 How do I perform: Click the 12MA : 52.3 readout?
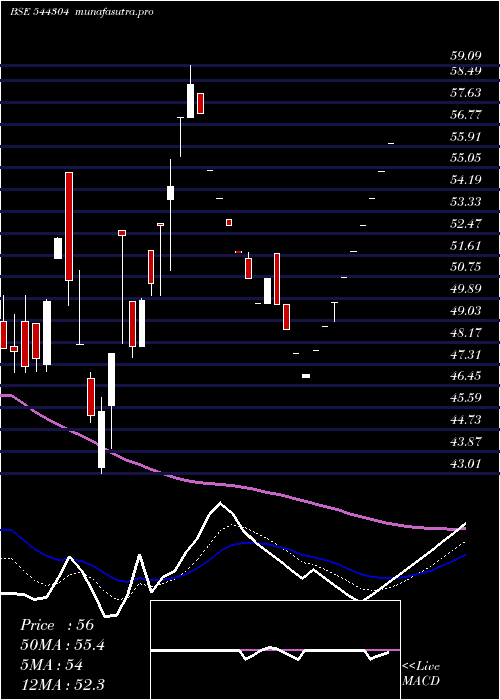click(62, 685)
